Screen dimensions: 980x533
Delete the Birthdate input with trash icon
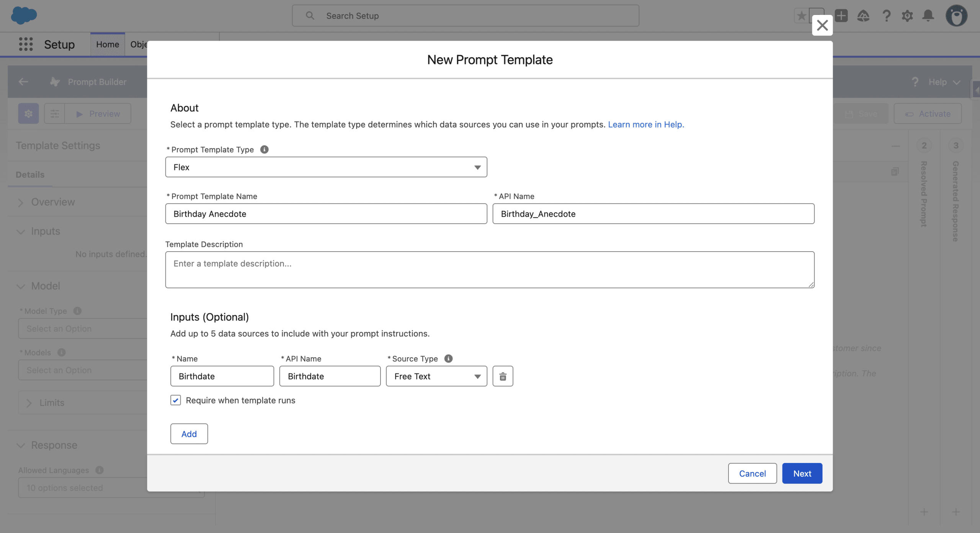(503, 376)
